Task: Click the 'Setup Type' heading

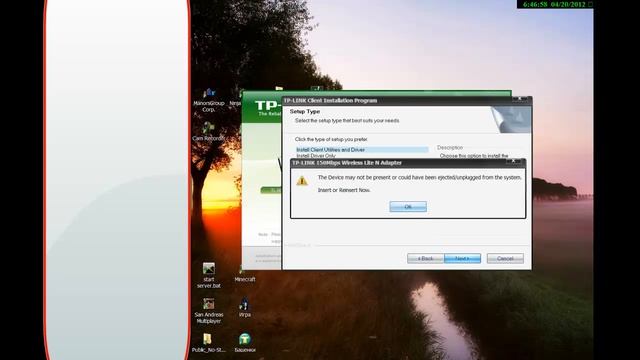Action: (x=305, y=111)
